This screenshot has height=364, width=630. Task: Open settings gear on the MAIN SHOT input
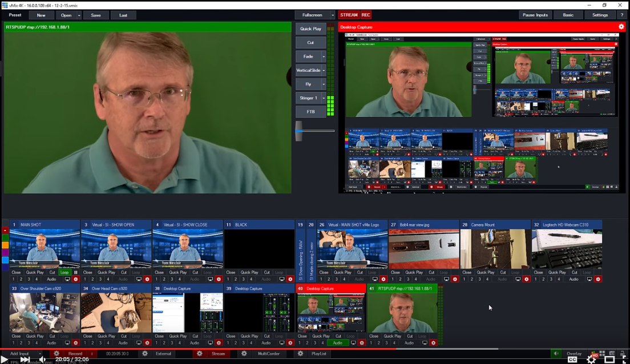tap(75, 279)
